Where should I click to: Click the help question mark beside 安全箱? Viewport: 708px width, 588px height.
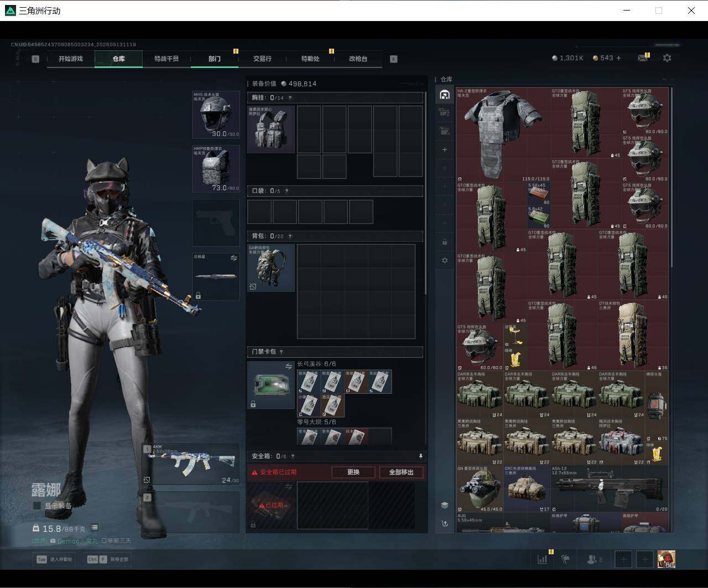click(292, 456)
